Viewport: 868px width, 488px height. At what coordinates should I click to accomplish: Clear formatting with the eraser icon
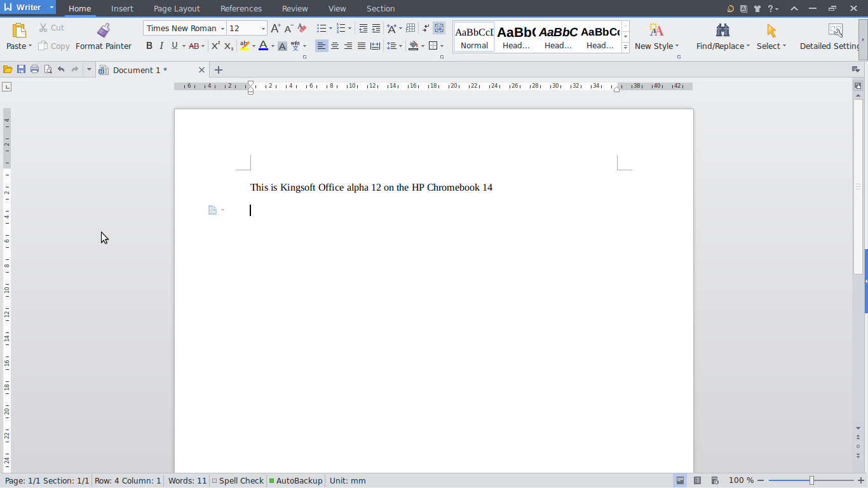click(302, 29)
